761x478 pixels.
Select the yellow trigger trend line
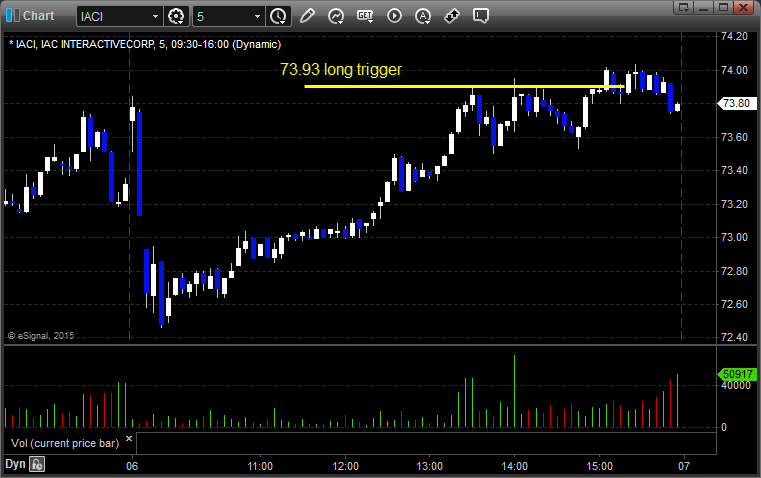(463, 86)
